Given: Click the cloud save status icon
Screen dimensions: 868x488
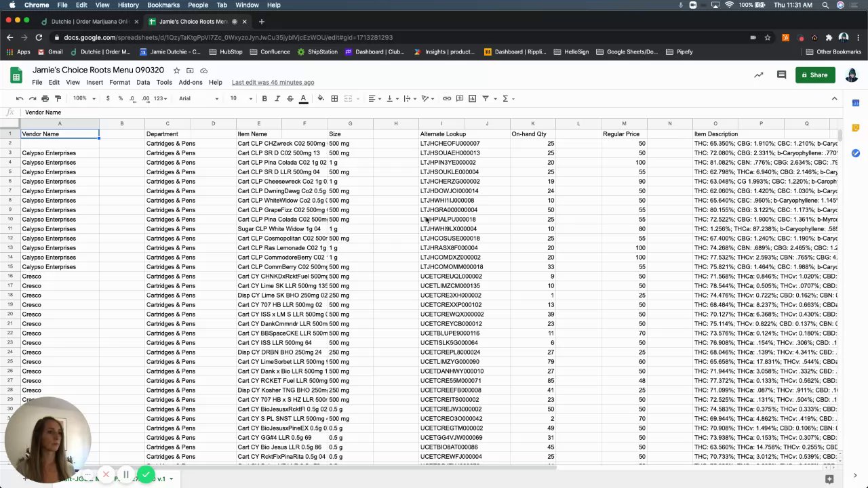Looking at the screenshot, I should pos(203,70).
